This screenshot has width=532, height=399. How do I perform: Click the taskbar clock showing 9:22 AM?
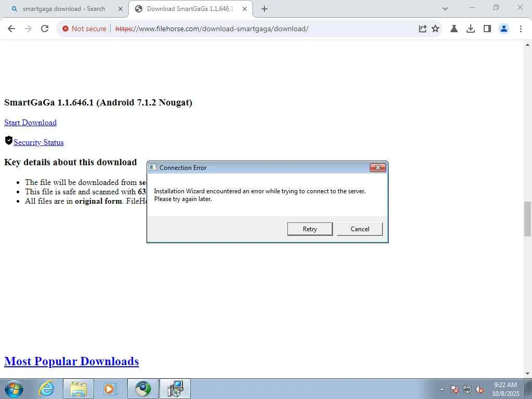(506, 389)
